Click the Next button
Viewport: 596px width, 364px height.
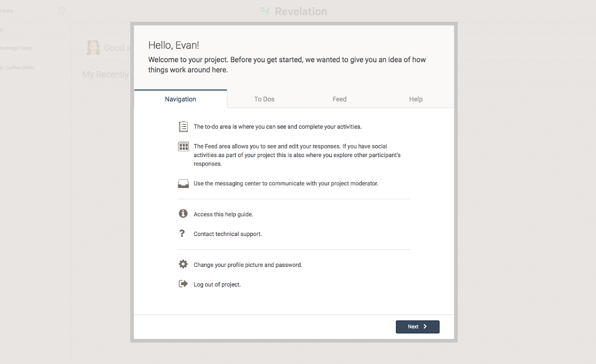pos(418,327)
